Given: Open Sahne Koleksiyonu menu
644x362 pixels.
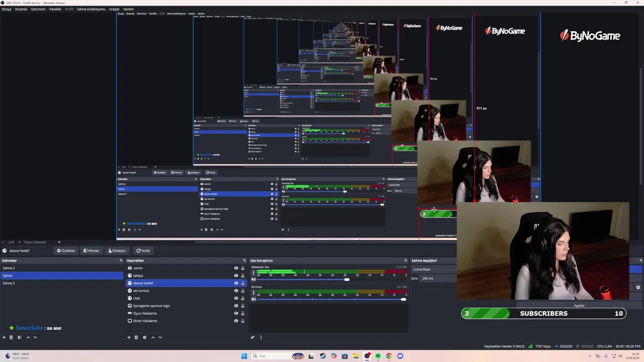Looking at the screenshot, I should click(x=91, y=9).
